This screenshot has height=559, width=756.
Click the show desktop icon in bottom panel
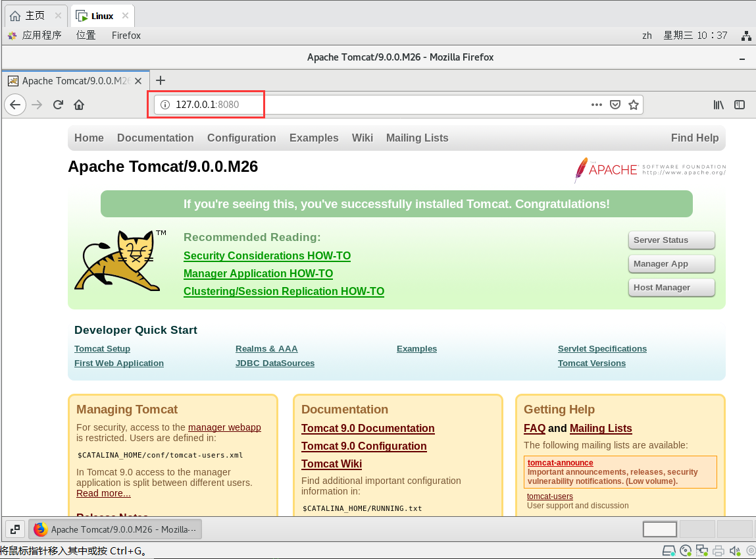(15, 529)
